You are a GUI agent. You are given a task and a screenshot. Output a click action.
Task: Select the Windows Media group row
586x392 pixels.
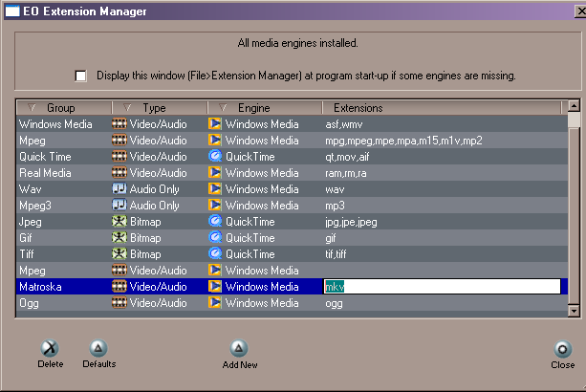pos(293,123)
